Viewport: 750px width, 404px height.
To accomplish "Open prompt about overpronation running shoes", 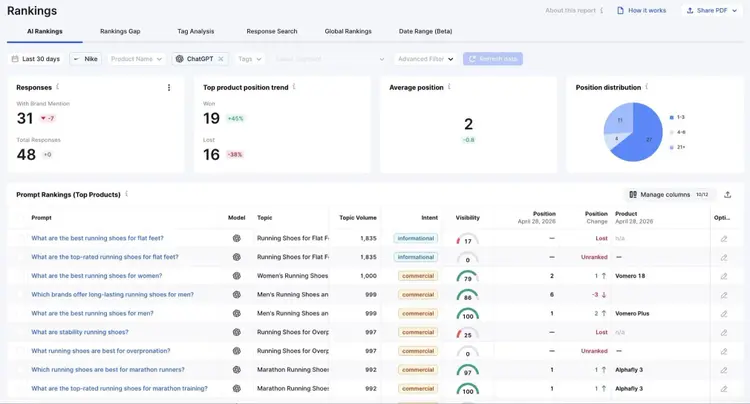I will [x=100, y=350].
